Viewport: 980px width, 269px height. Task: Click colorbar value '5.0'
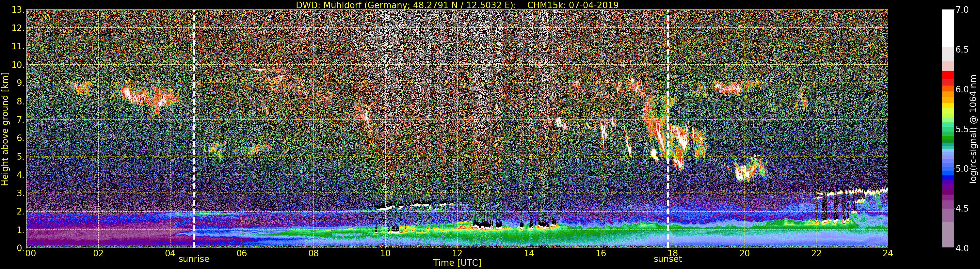point(962,168)
